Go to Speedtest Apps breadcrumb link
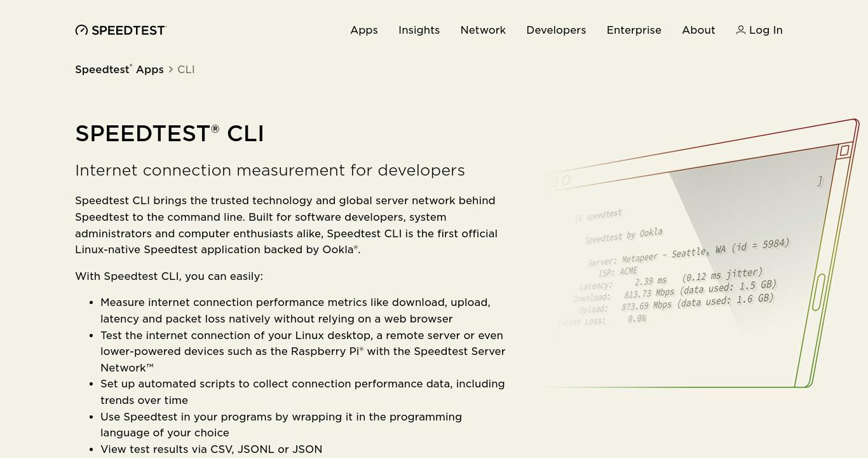Screen dimensions: 868x458 pyautogui.click(x=119, y=69)
